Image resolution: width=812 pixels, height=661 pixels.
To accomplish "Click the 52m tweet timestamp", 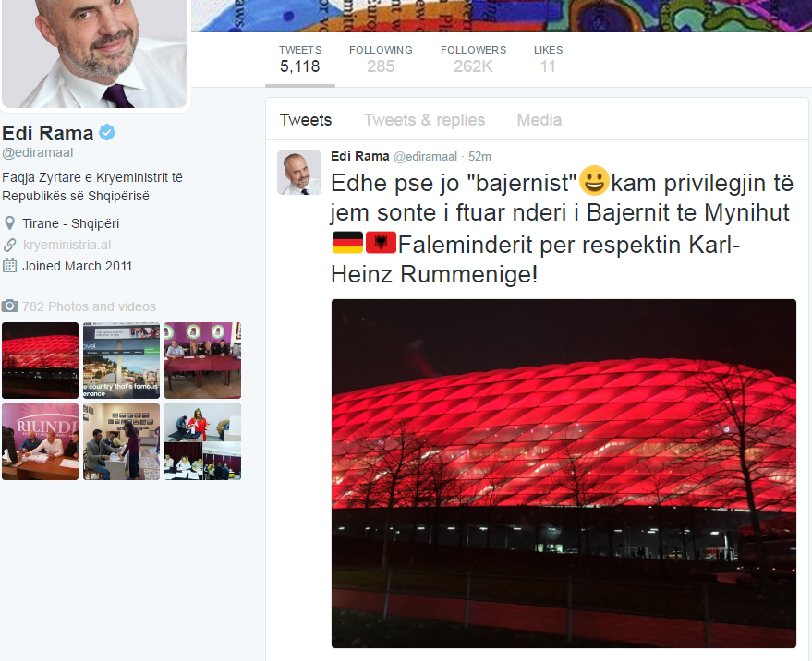I will click(479, 156).
